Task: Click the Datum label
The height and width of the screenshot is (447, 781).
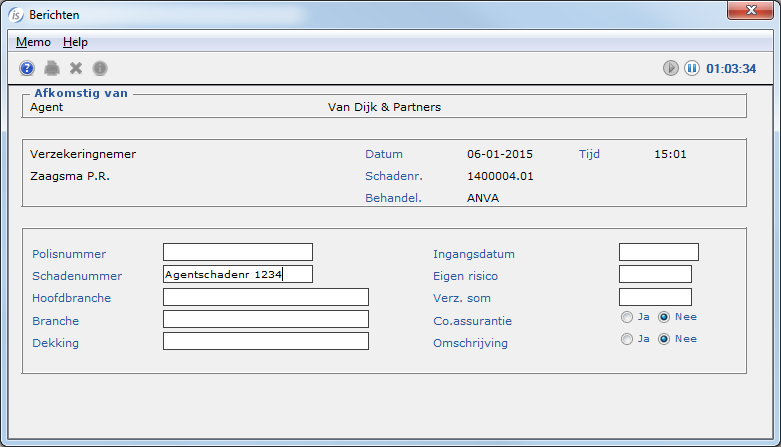Action: point(384,154)
